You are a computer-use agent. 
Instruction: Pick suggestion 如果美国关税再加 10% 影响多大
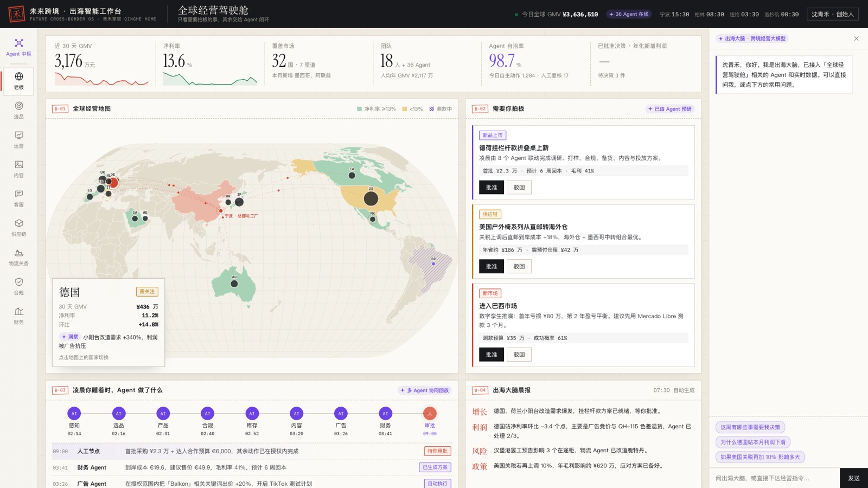point(760,457)
